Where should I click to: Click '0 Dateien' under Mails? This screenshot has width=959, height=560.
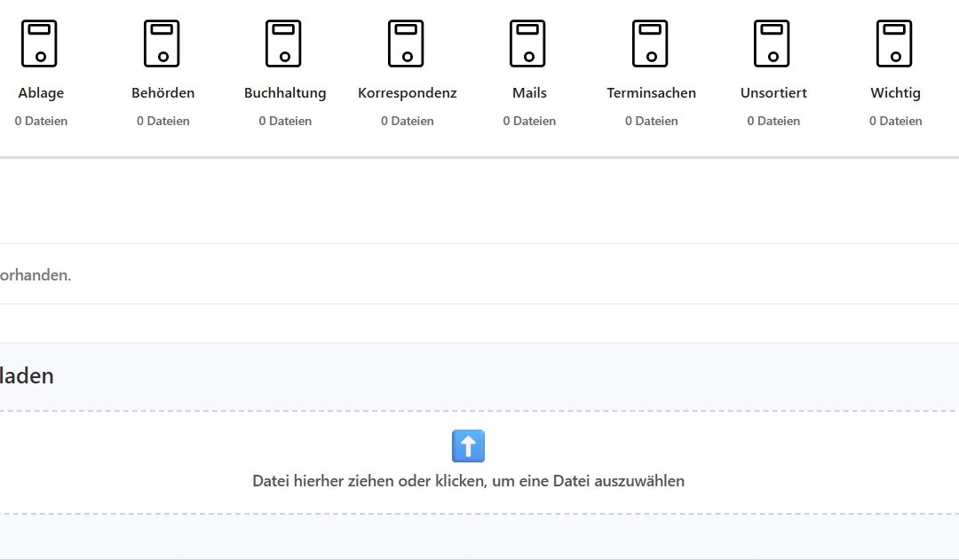[529, 121]
